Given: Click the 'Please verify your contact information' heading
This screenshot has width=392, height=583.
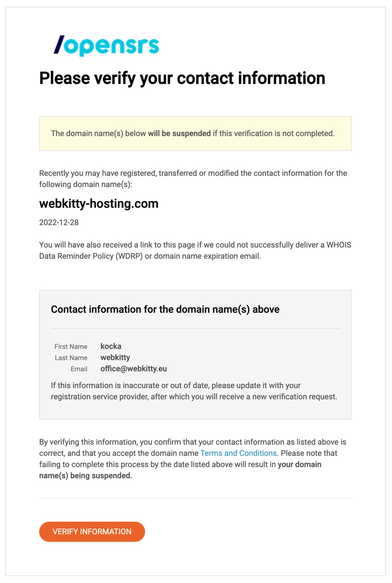Looking at the screenshot, I should click(182, 78).
